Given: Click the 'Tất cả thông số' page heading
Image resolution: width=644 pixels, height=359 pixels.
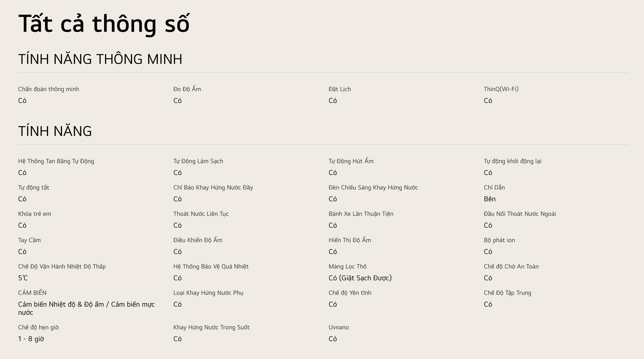Looking at the screenshot, I should pyautogui.click(x=104, y=24).
